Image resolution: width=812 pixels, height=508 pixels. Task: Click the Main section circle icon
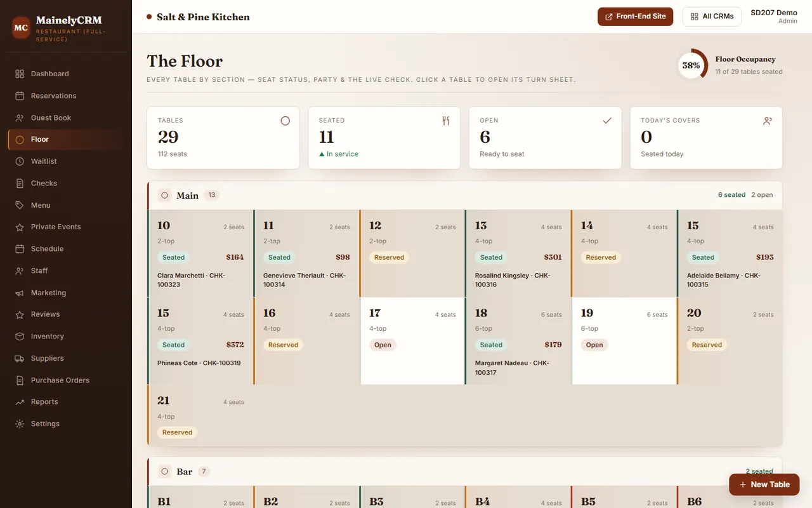coord(164,196)
